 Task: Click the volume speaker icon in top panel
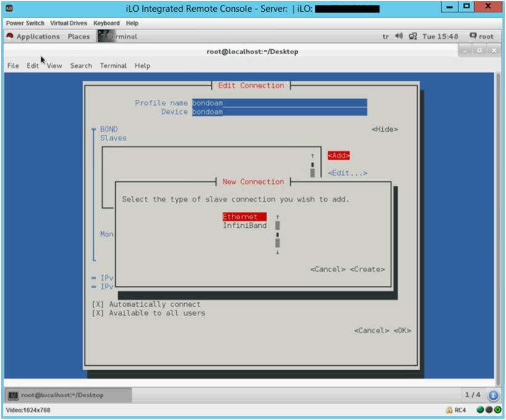[399, 36]
